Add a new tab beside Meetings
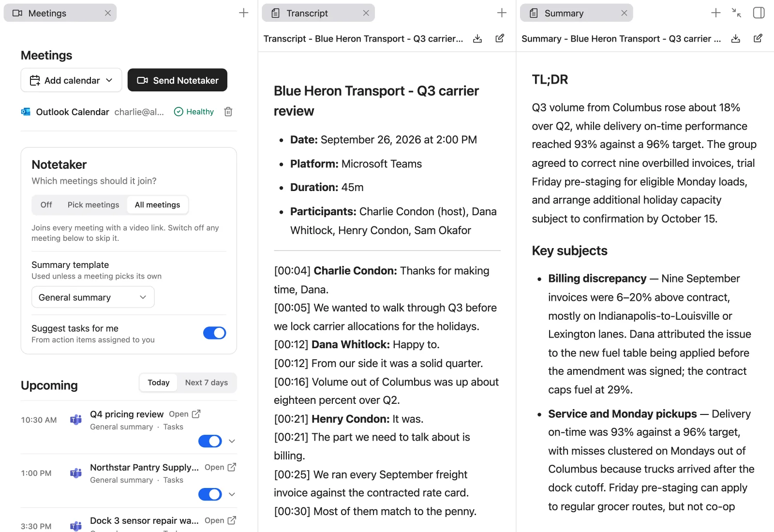Image resolution: width=774 pixels, height=532 pixels. point(244,13)
